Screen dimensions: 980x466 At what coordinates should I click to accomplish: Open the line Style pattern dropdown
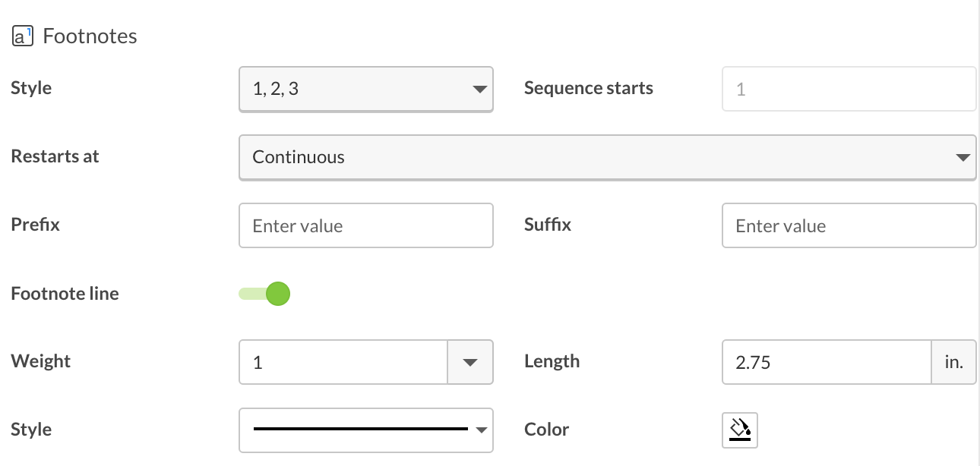365,430
